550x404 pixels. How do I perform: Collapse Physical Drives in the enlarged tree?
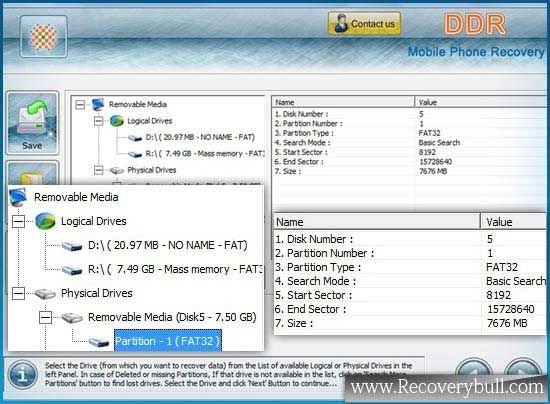[x=18, y=294]
